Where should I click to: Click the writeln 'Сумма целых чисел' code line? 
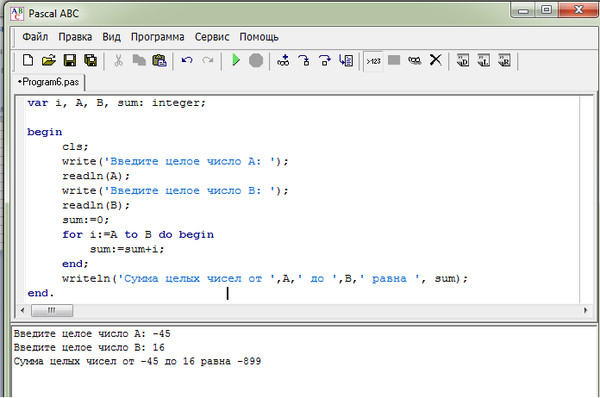click(265, 279)
